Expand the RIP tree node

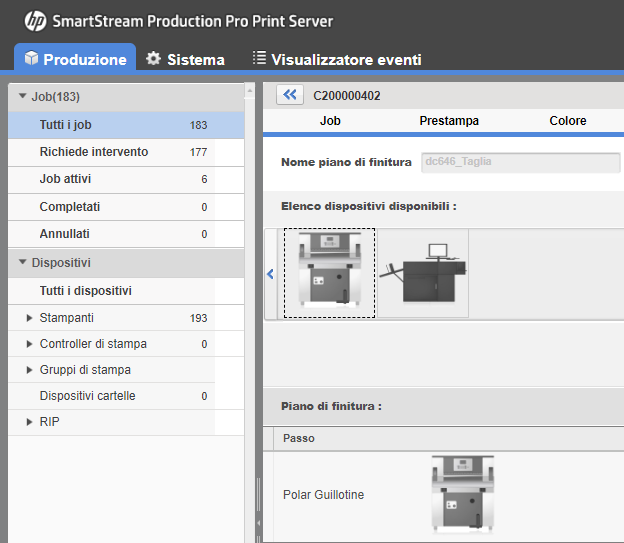pyautogui.click(x=29, y=422)
